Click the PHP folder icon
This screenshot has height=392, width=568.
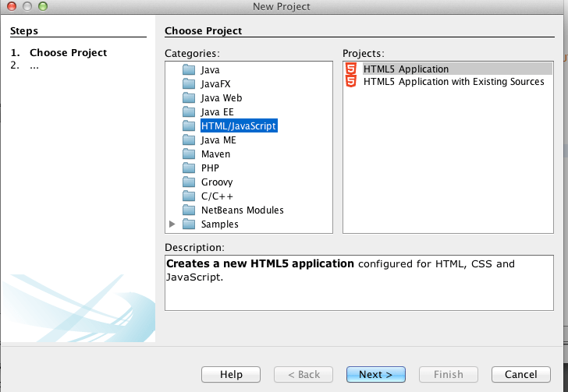[189, 168]
